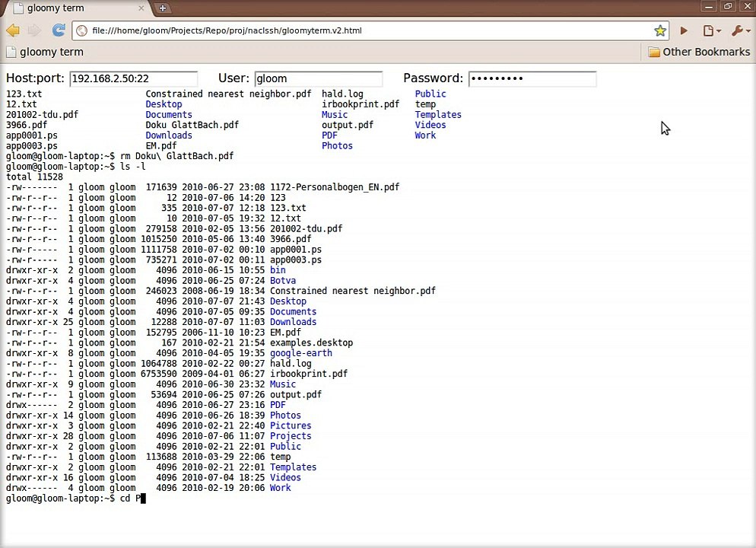756x548 pixels.
Task: Click size value 6753590
Action: click(x=159, y=374)
